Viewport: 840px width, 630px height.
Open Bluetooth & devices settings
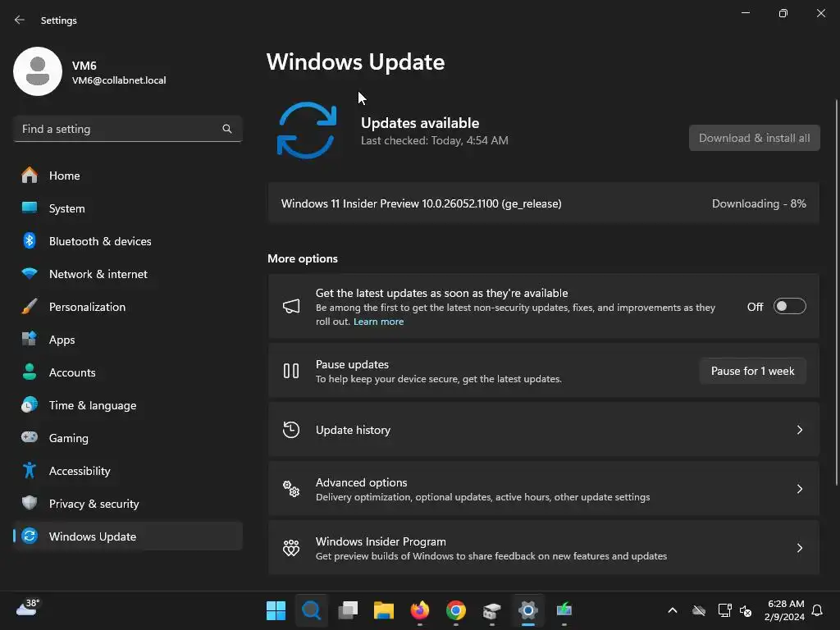coord(128,241)
